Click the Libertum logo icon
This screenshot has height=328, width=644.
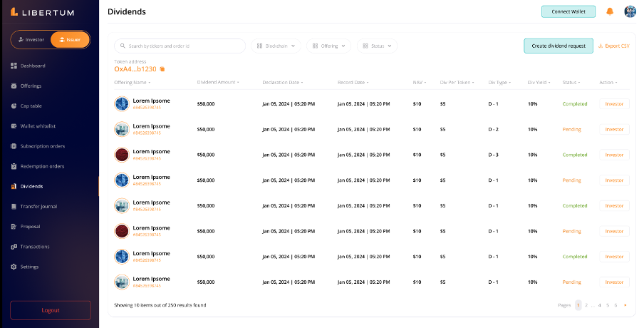tap(14, 11)
